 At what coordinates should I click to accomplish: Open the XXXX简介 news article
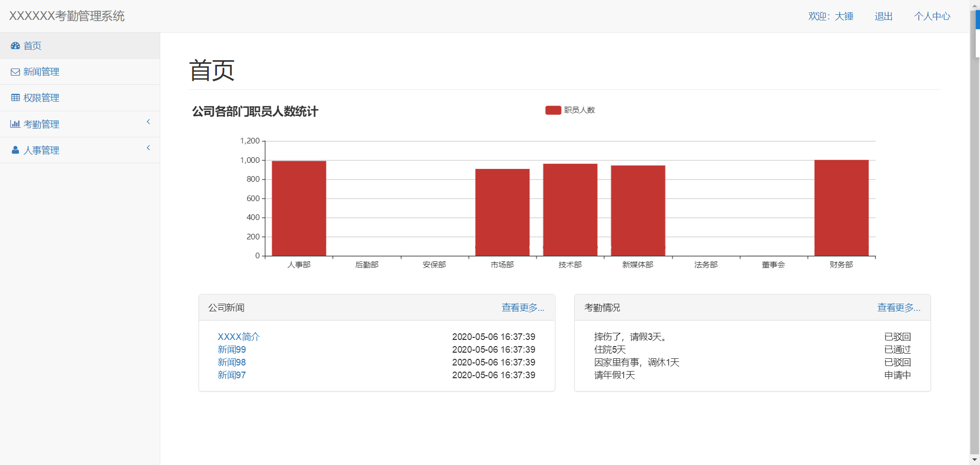coord(238,337)
